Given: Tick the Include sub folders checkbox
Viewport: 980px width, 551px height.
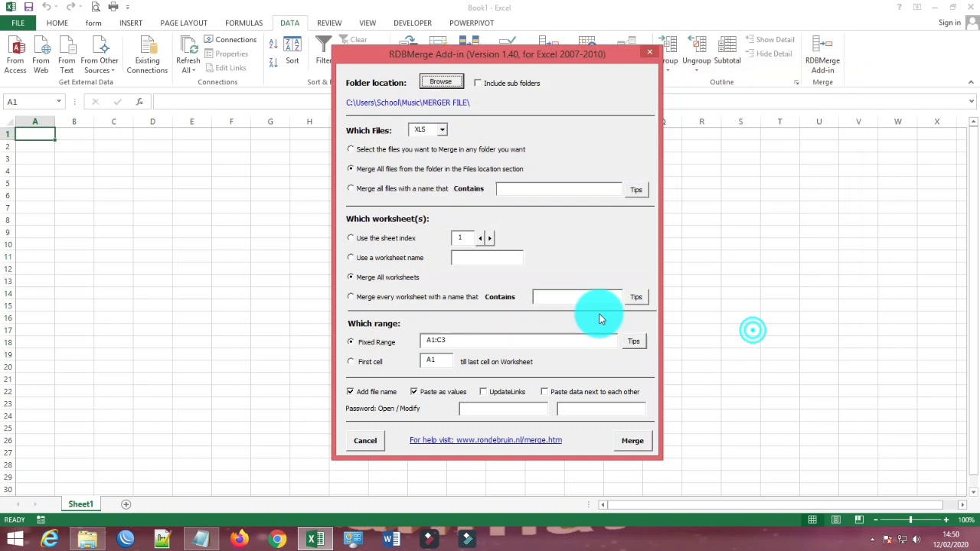Looking at the screenshot, I should click(x=478, y=83).
